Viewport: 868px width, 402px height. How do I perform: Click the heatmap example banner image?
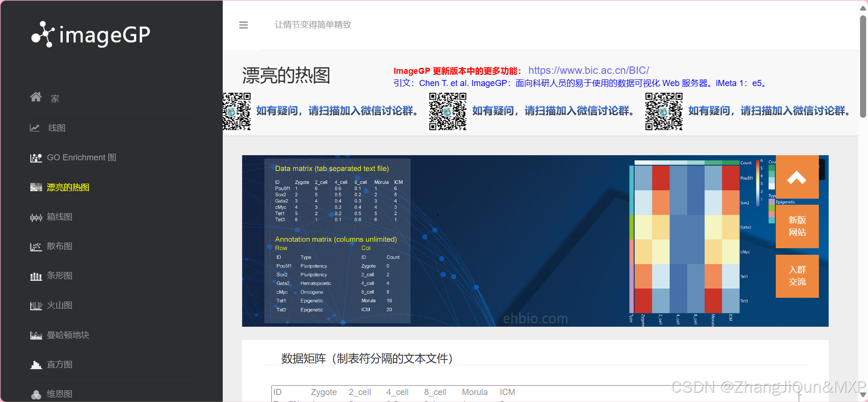535,241
